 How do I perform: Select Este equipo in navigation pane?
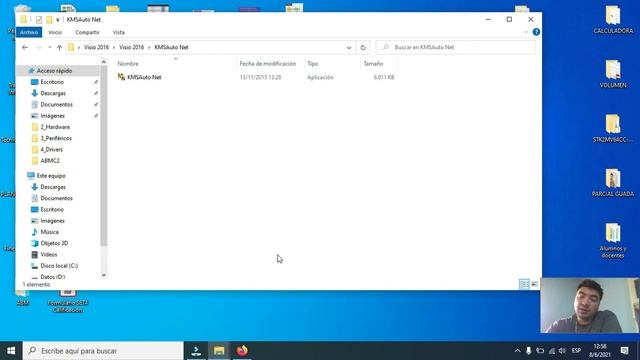click(51, 176)
